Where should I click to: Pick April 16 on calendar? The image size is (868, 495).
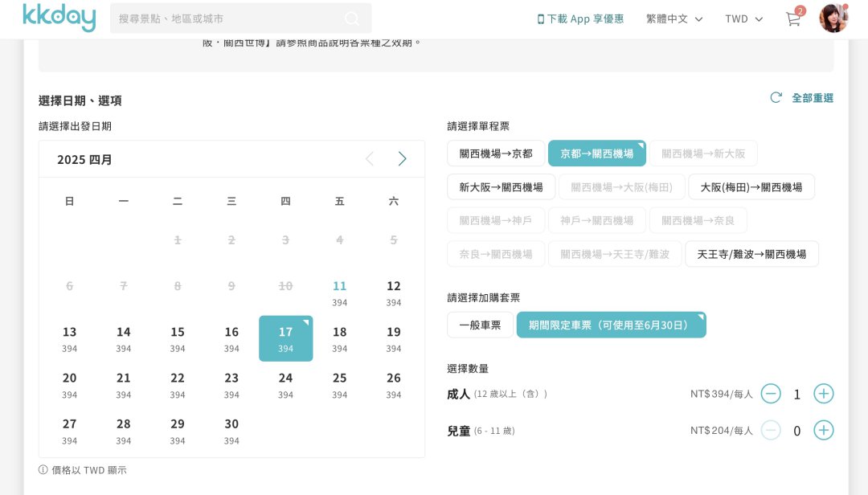point(231,339)
